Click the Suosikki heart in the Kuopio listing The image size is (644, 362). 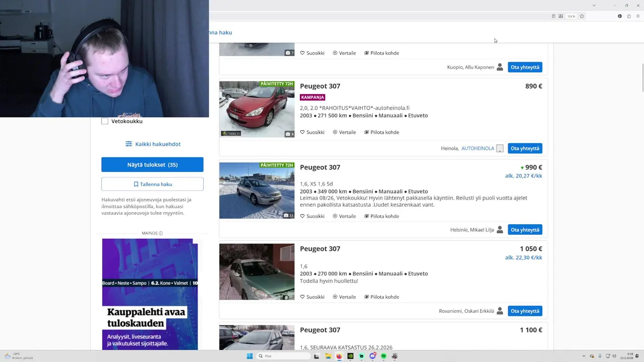302,53
